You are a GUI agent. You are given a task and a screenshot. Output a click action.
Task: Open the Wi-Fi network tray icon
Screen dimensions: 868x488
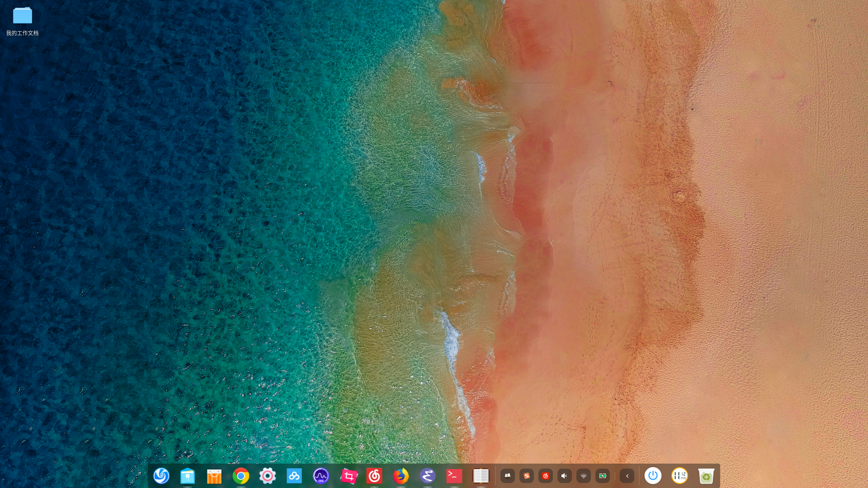(x=584, y=476)
